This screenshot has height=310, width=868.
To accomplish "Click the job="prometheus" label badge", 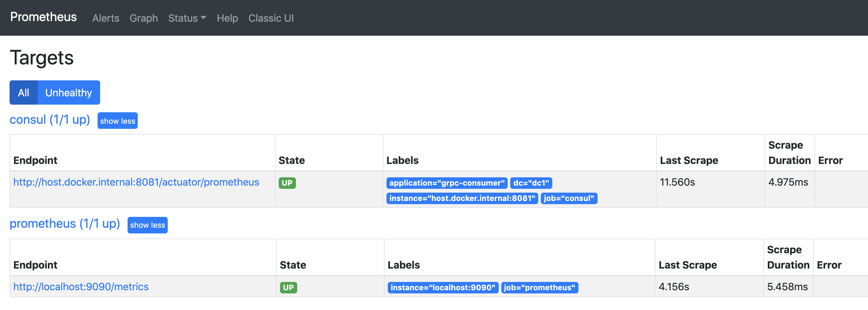I will pyautogui.click(x=540, y=287).
